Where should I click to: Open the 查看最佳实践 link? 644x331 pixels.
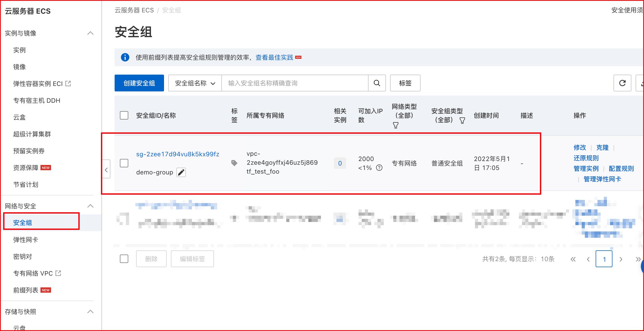pyautogui.click(x=274, y=57)
